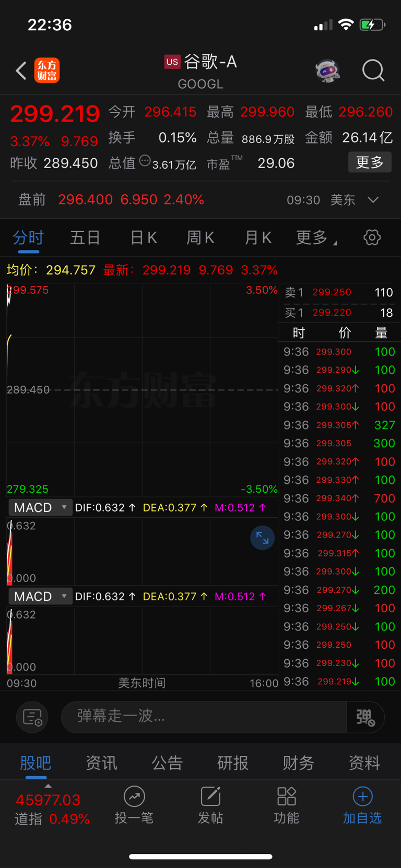This screenshot has width=401, height=868.
Task: Tap the Wi-Fi status icon
Action: [346, 25]
